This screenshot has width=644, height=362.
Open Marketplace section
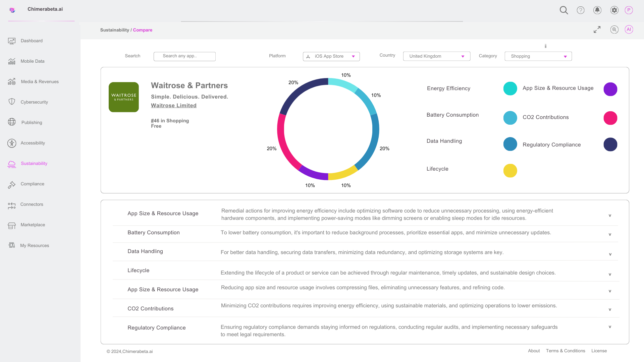pyautogui.click(x=33, y=225)
